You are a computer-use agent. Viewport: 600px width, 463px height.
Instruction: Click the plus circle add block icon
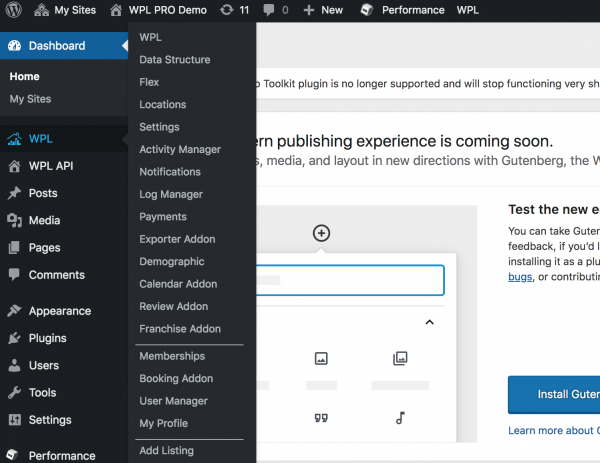click(321, 233)
